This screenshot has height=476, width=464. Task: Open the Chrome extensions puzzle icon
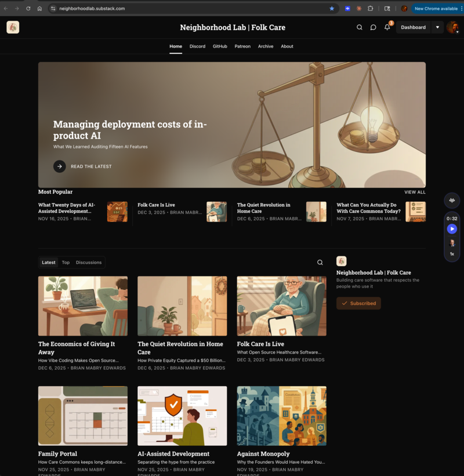coord(371,9)
